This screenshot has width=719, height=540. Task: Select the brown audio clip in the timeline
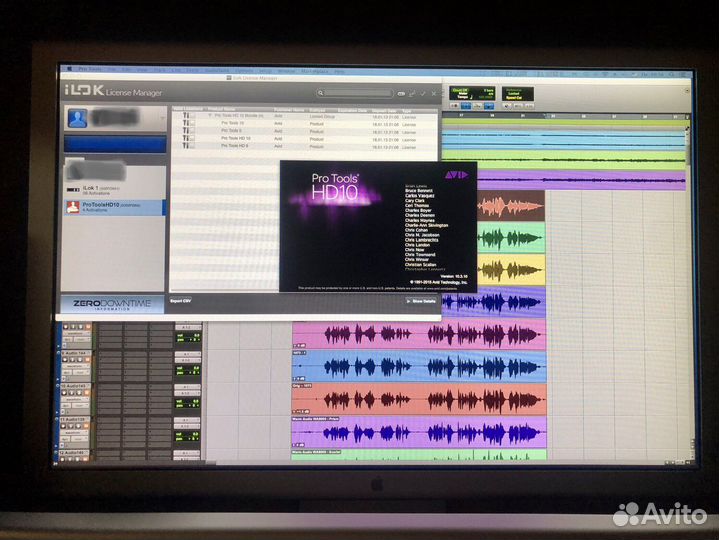click(x=511, y=206)
